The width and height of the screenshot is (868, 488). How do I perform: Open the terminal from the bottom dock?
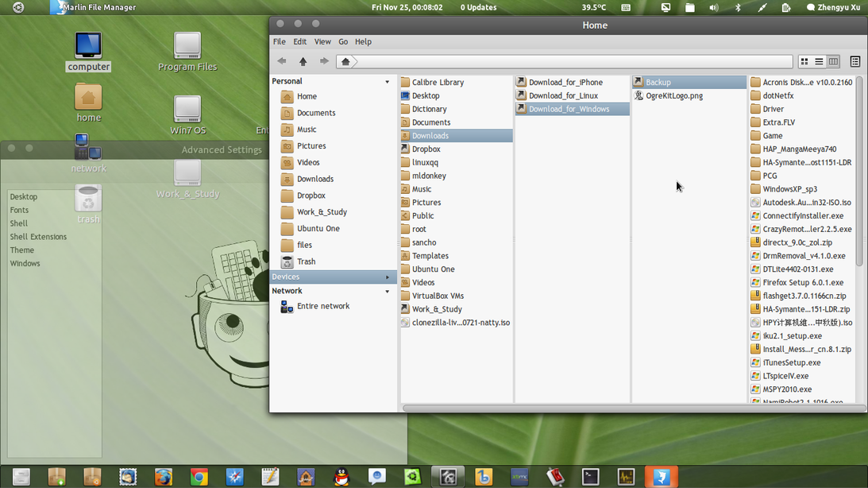click(x=590, y=477)
